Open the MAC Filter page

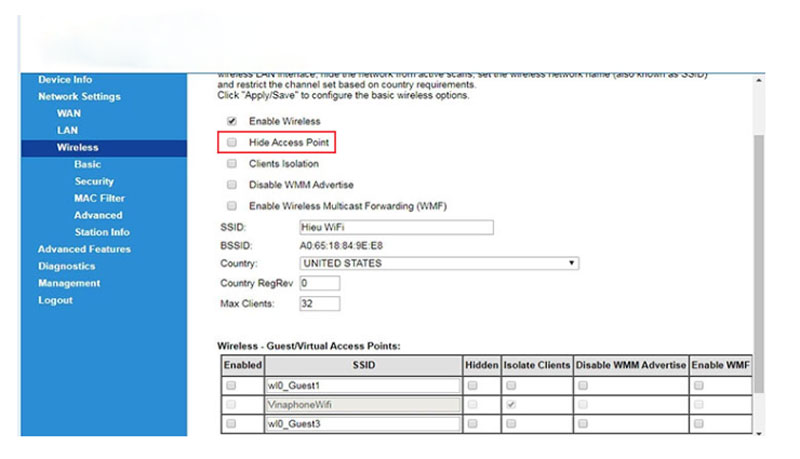(x=99, y=198)
